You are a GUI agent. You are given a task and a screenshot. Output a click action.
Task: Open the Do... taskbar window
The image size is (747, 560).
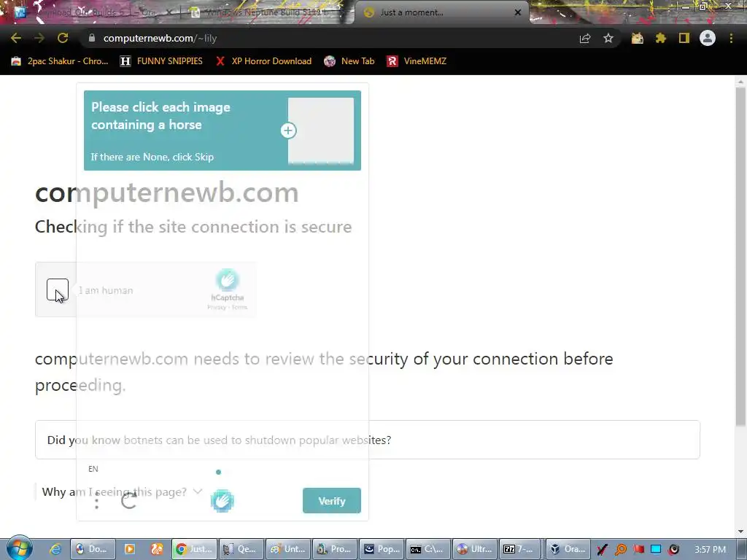click(93, 549)
